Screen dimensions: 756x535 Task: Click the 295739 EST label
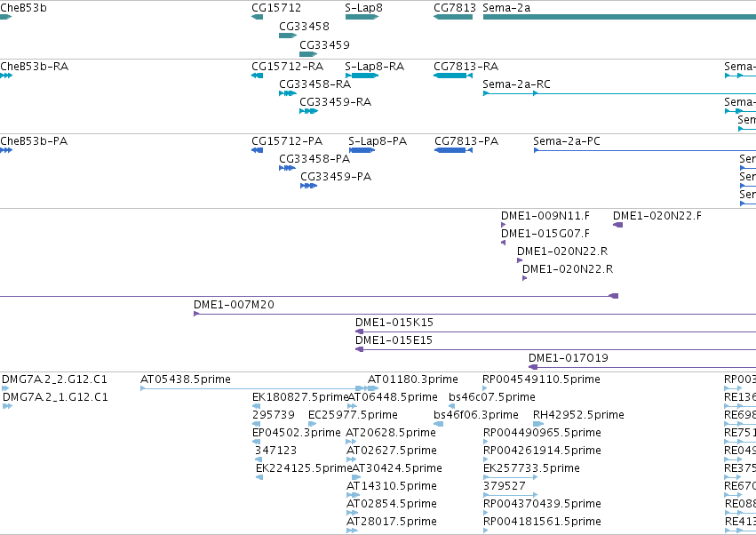274,415
